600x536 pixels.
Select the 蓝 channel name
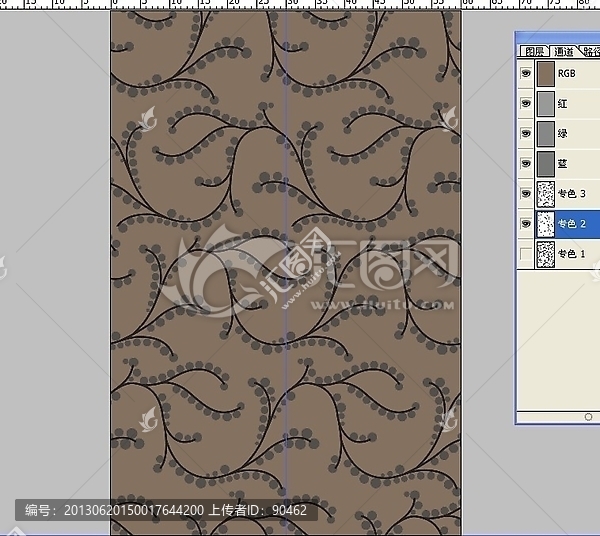[562, 164]
